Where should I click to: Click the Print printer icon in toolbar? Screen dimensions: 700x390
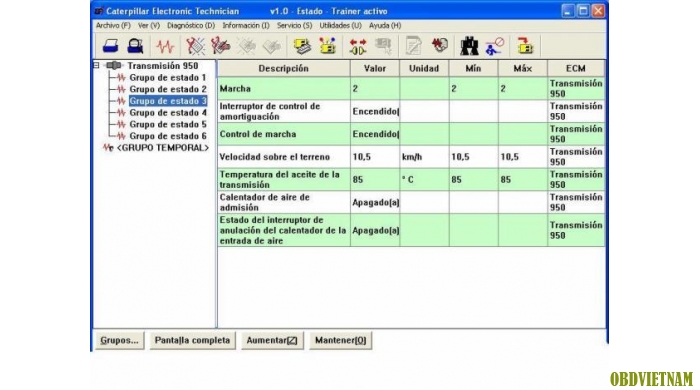(110, 46)
